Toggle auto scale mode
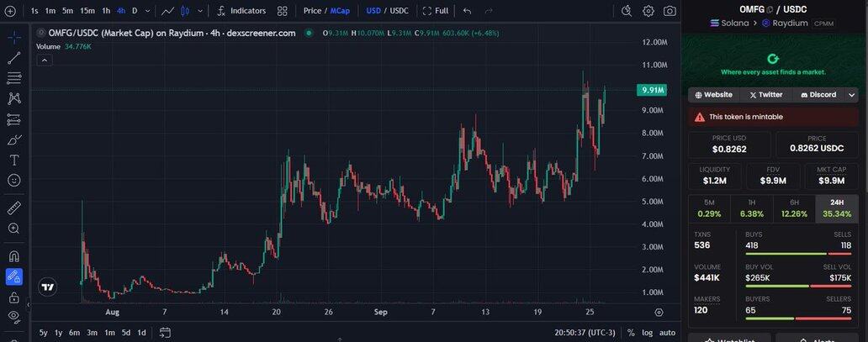The height and width of the screenshot is (342, 868). coord(668,333)
